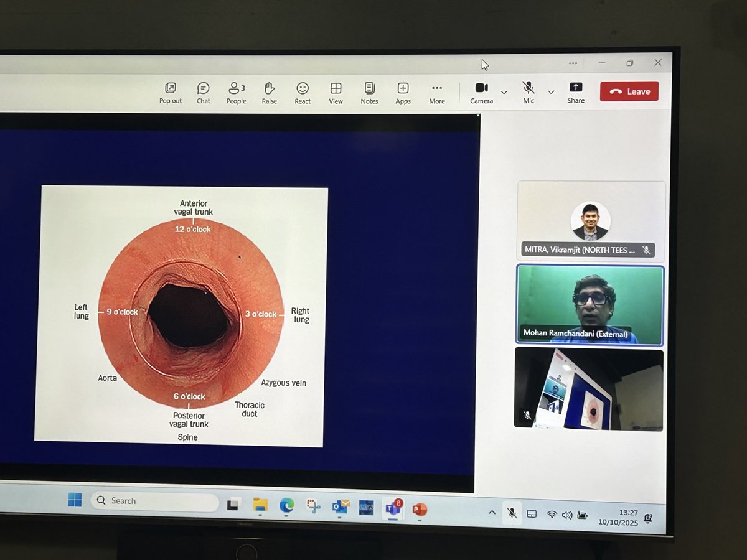
Task: Open the Chat panel
Action: (204, 93)
